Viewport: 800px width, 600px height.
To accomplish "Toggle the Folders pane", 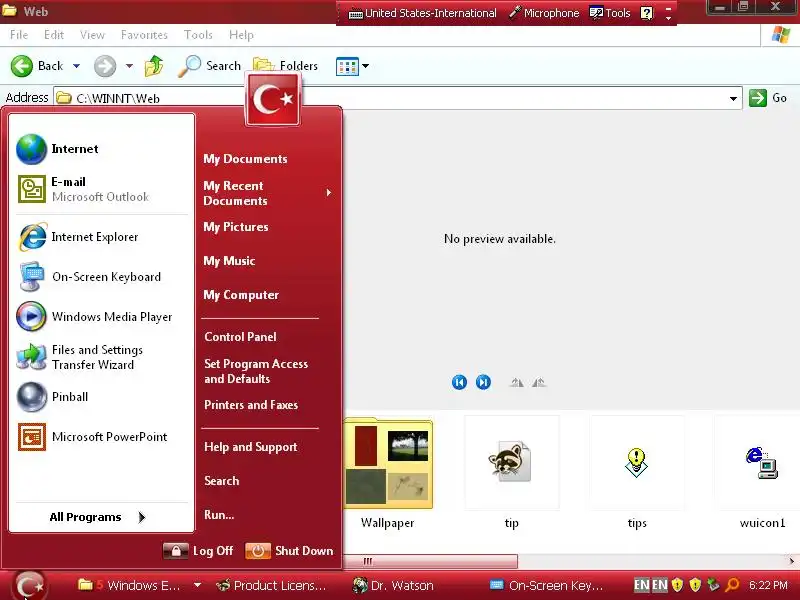I will pos(286,66).
